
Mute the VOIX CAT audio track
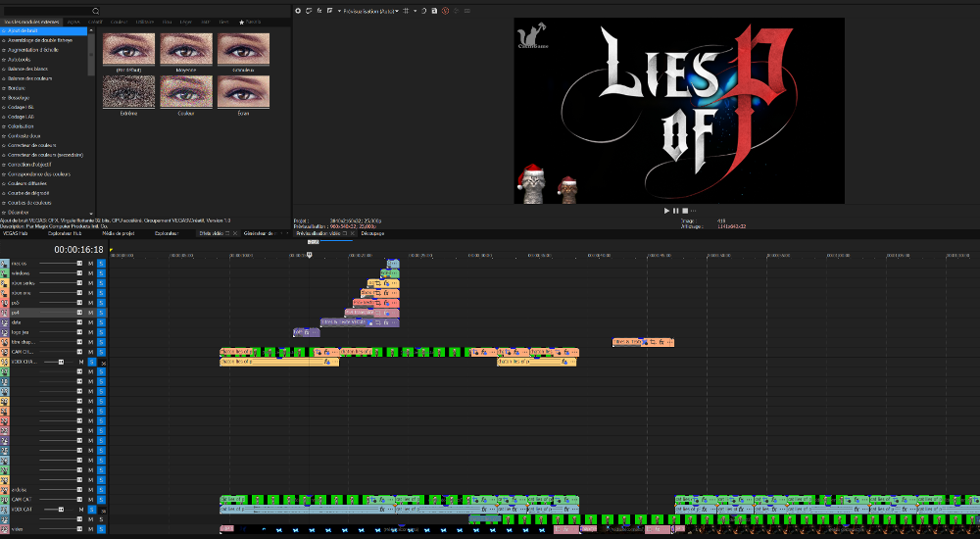pos(90,510)
